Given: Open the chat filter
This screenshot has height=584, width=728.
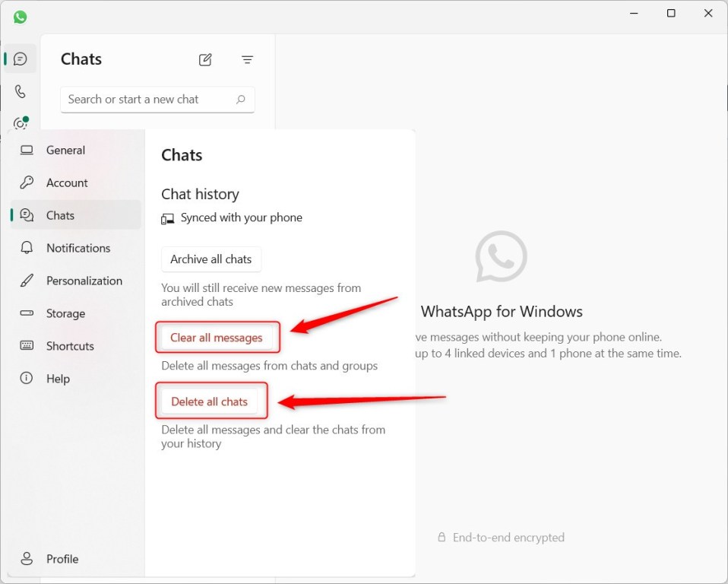Looking at the screenshot, I should click(247, 59).
